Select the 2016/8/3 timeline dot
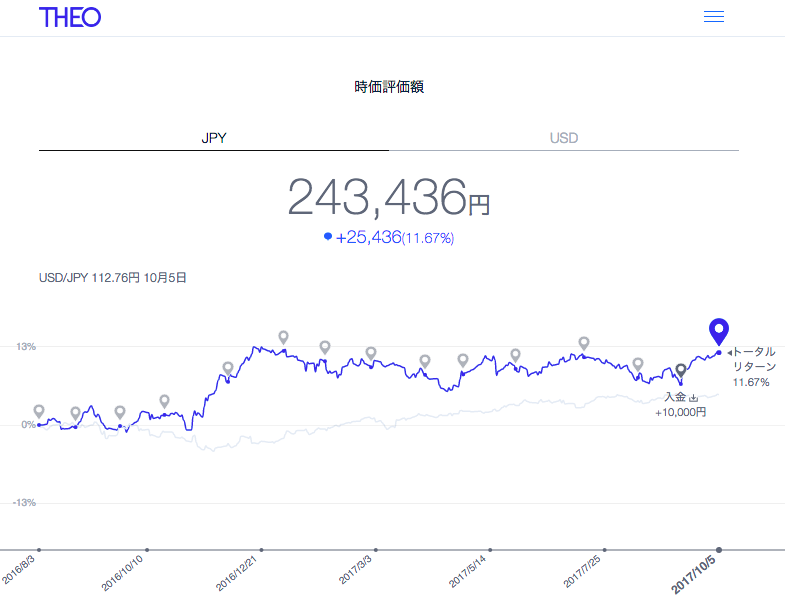This screenshot has height=602, width=785. (39, 550)
